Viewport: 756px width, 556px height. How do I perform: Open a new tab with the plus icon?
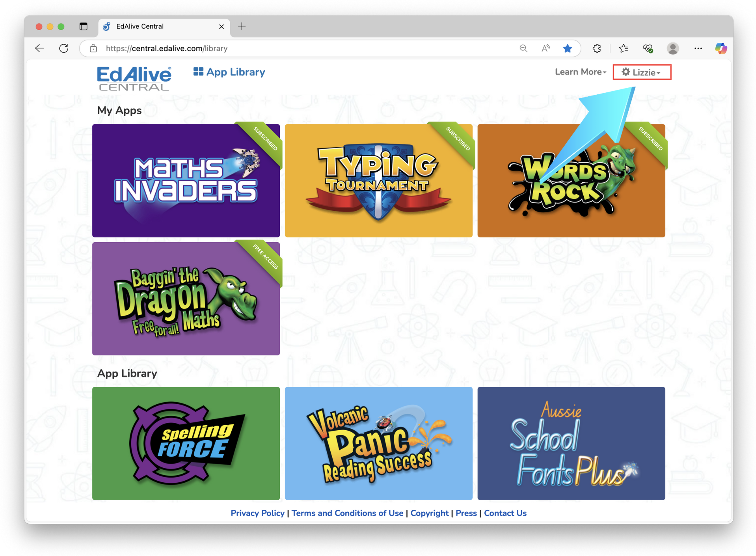[242, 26]
